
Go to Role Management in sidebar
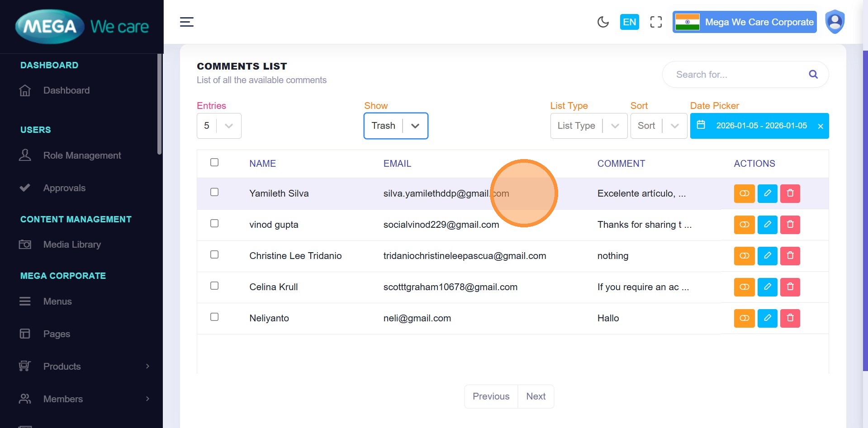[x=82, y=155]
